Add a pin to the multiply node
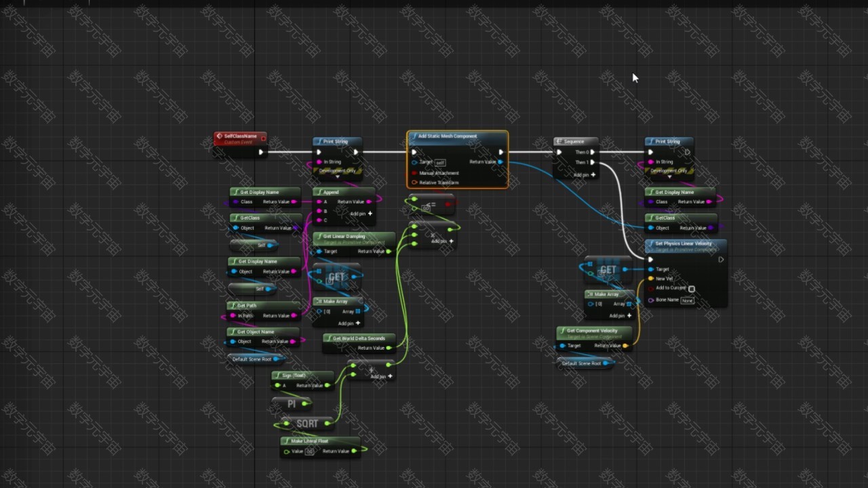Screen dimensions: 868x488 (x=442, y=241)
